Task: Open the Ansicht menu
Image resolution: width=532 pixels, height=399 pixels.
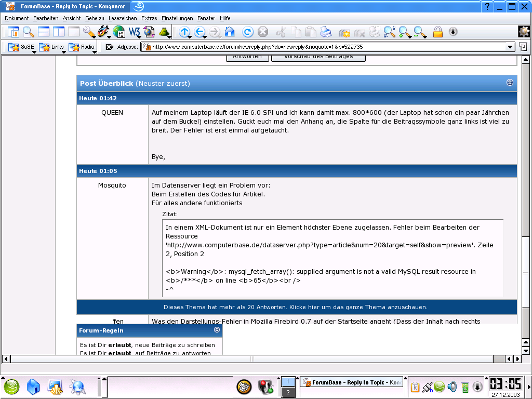Action: click(72, 18)
